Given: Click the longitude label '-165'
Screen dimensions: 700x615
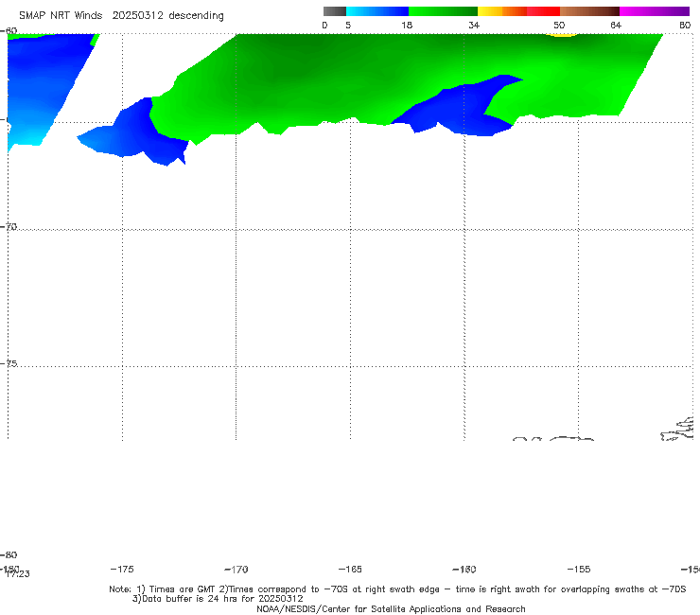Looking at the screenshot, I should (350, 570).
